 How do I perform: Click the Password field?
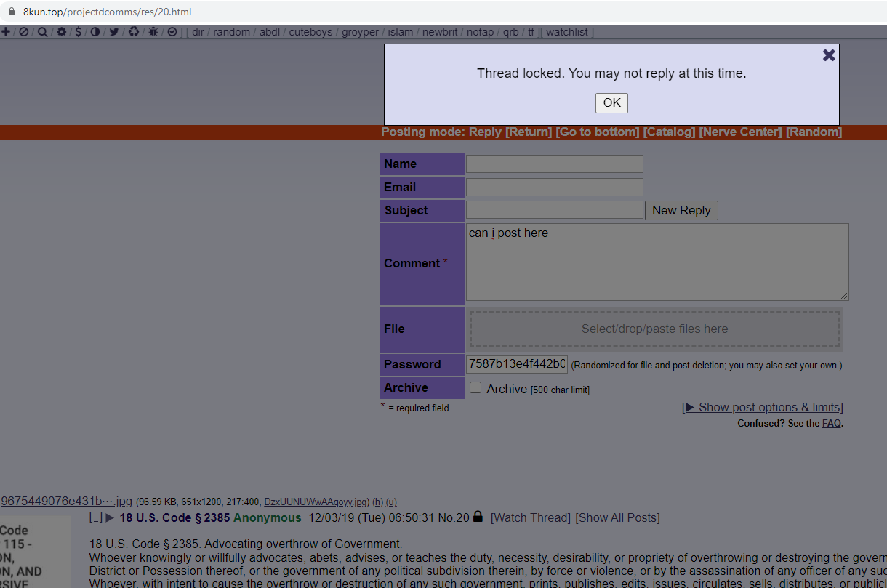(517, 364)
